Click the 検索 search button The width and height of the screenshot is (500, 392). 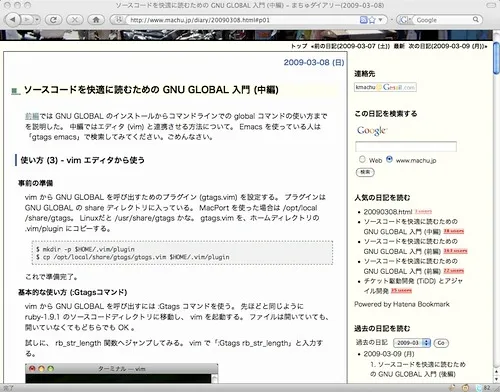tap(365, 172)
